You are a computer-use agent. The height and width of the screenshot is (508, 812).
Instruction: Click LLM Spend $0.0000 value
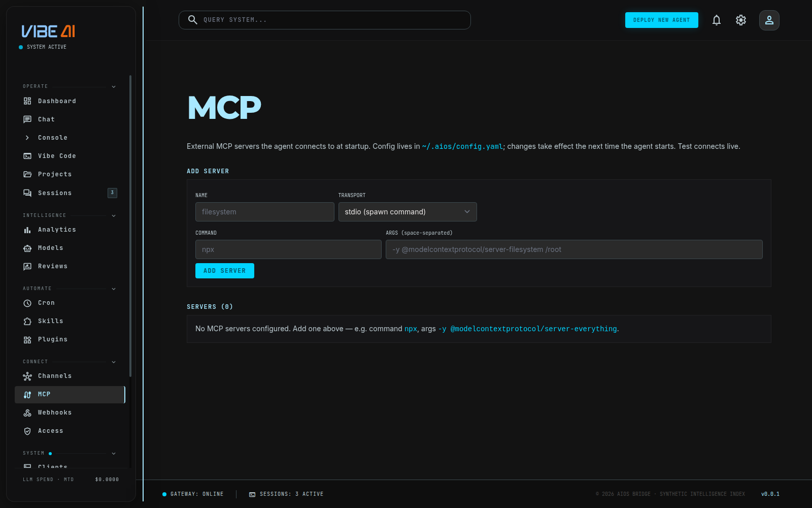point(107,480)
